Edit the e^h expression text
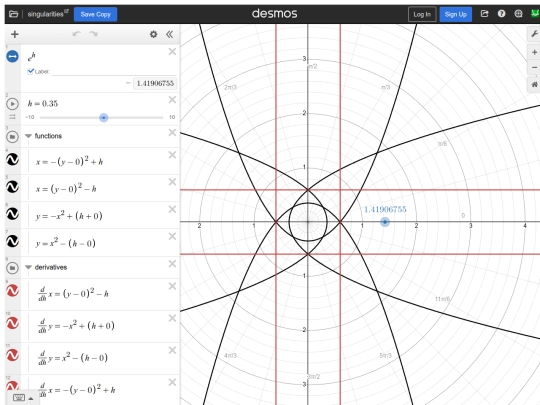 (32, 57)
